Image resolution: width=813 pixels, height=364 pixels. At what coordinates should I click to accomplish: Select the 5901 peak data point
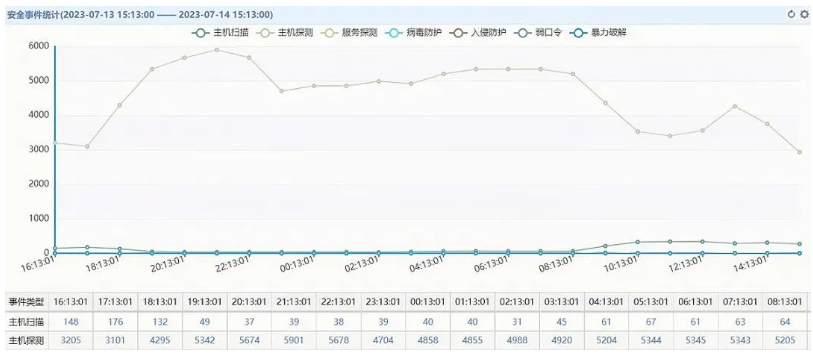(x=217, y=50)
